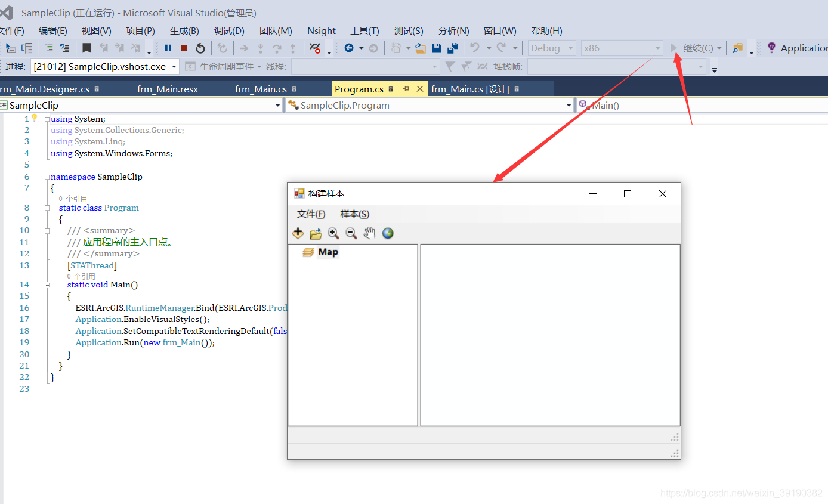Open the Nsight menu
Image resolution: width=828 pixels, height=504 pixels.
pyautogui.click(x=322, y=31)
